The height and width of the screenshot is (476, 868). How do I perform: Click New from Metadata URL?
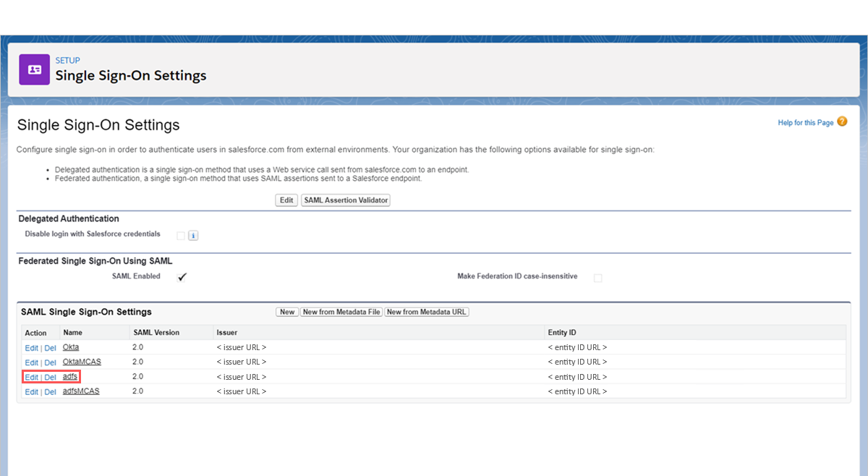(427, 312)
